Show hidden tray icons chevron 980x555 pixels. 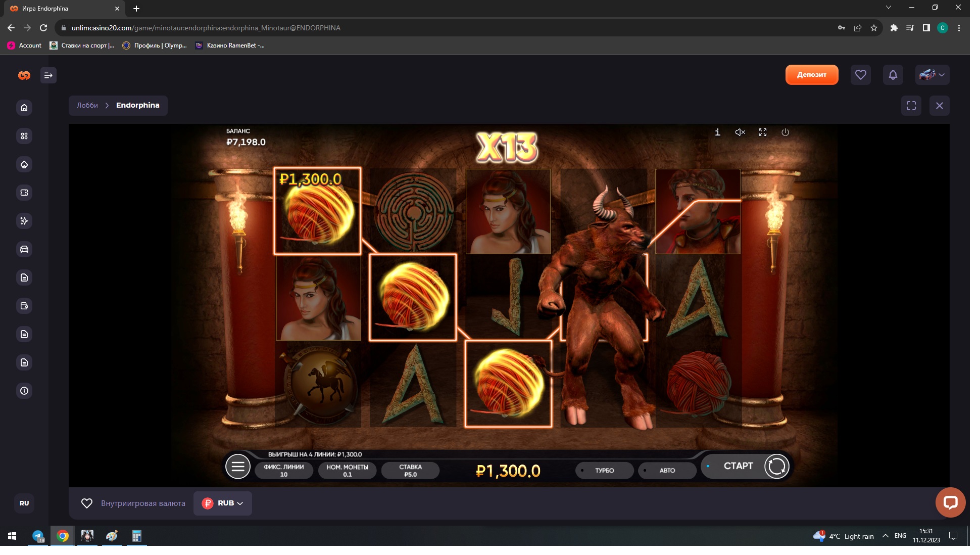885,536
